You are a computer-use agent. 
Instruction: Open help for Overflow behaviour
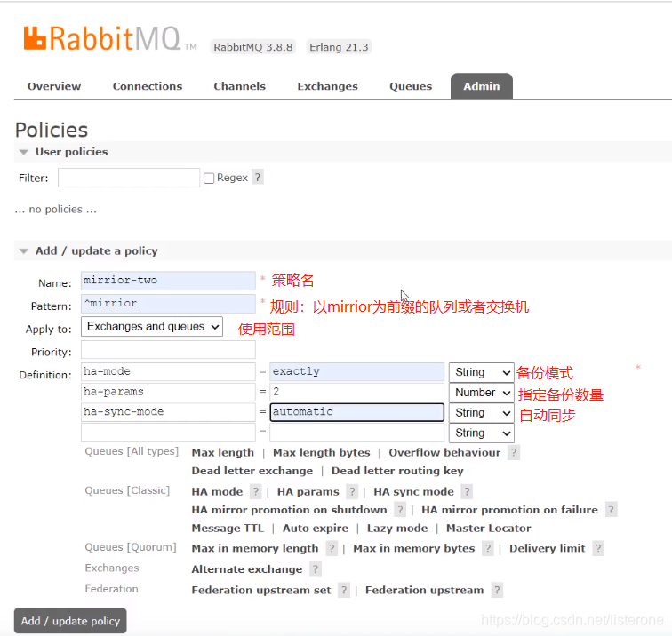pos(514,453)
